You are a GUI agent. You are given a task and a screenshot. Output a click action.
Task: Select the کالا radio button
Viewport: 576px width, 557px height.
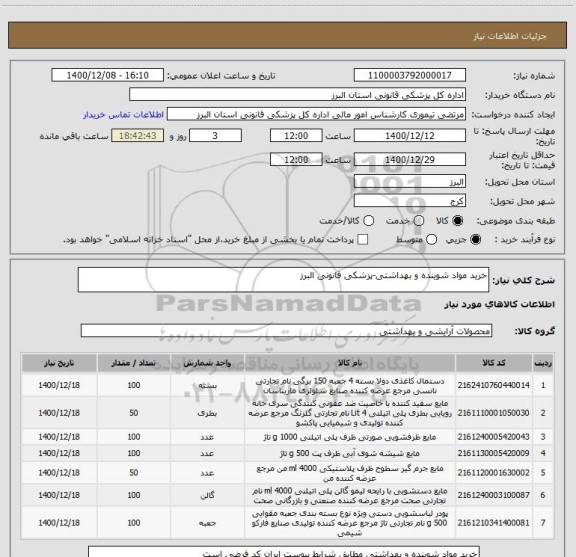click(x=458, y=221)
